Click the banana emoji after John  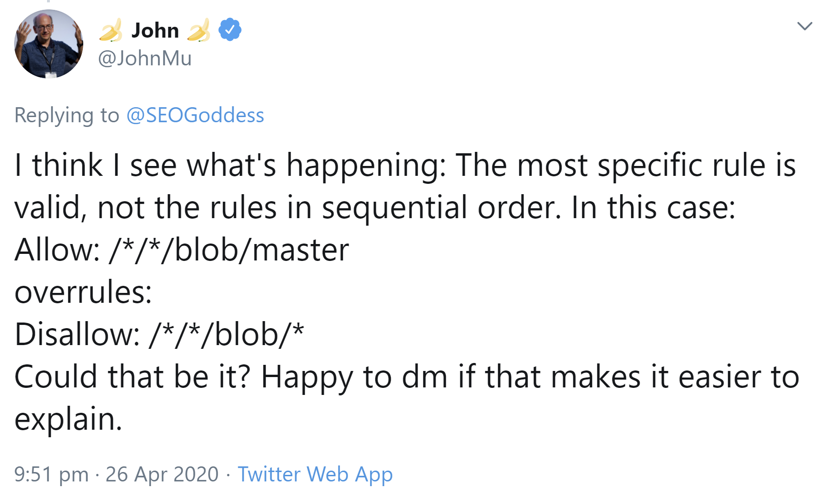coord(199,31)
